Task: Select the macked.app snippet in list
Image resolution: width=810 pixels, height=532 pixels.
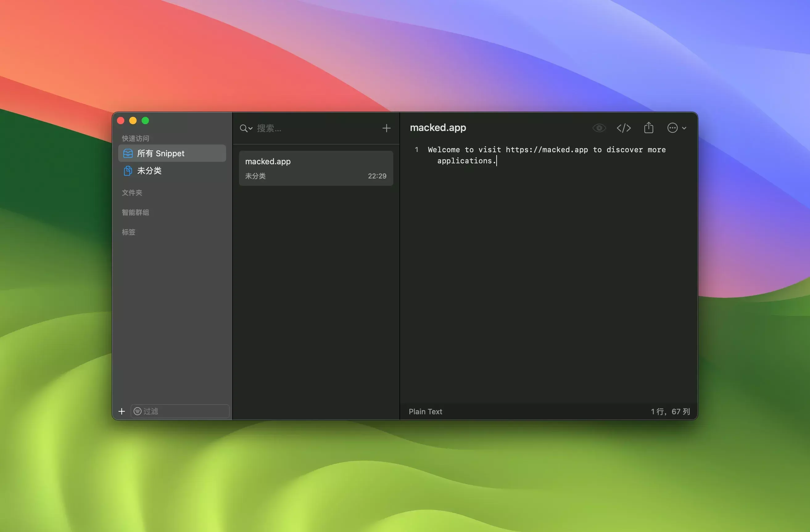Action: pyautogui.click(x=316, y=168)
